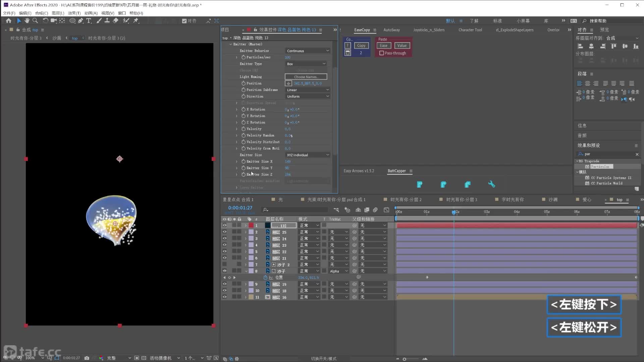Expand layer 图层 23 properties
Screen dimensions: 644x362
(x=246, y=245)
